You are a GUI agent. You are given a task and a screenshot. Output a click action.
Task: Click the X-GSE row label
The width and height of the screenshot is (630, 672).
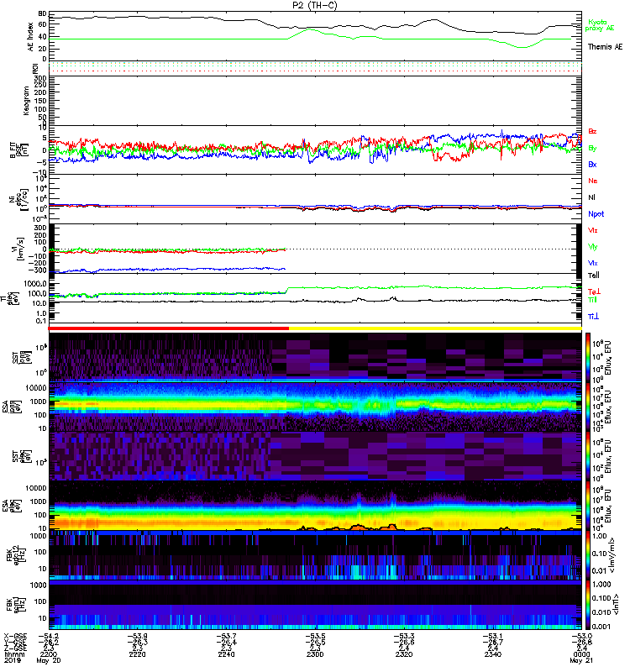[15, 636]
